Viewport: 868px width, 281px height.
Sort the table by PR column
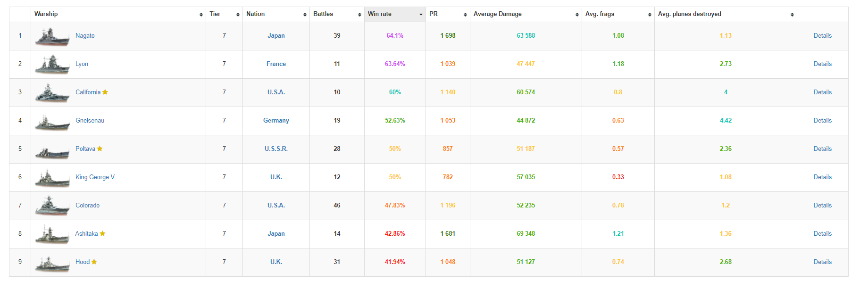click(x=447, y=14)
